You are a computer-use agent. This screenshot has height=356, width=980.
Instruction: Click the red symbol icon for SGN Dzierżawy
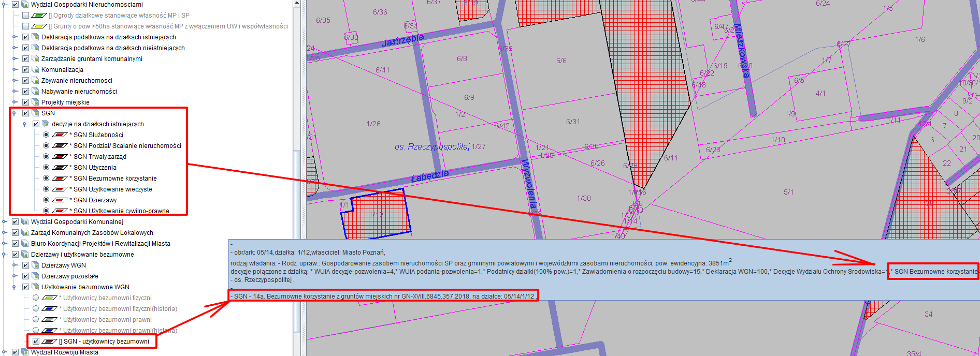pyautogui.click(x=60, y=200)
